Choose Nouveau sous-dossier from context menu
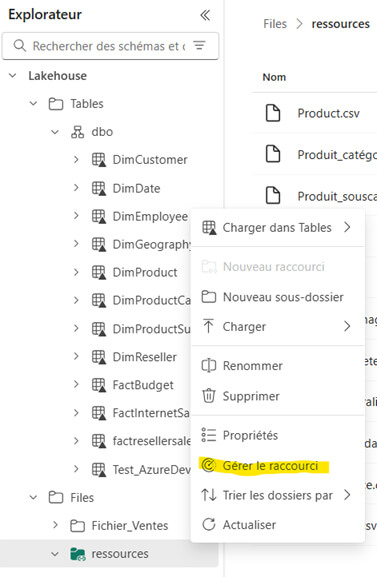The width and height of the screenshot is (377, 577). [x=278, y=297]
